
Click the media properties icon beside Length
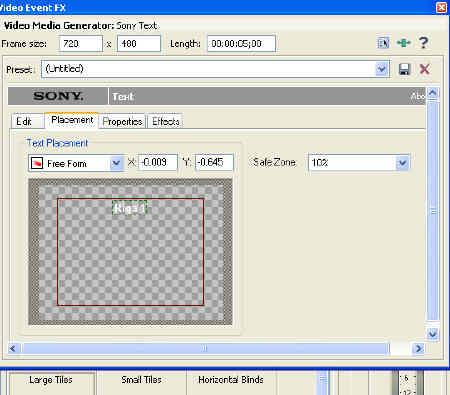(x=383, y=43)
